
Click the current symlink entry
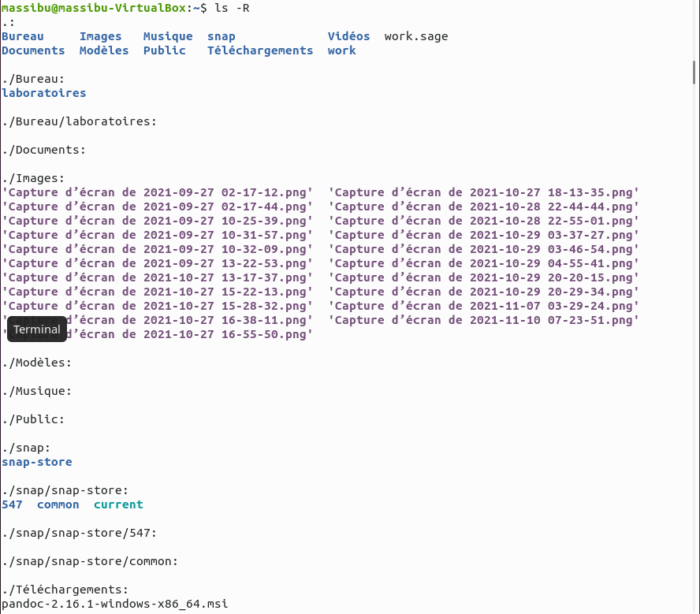click(118, 504)
